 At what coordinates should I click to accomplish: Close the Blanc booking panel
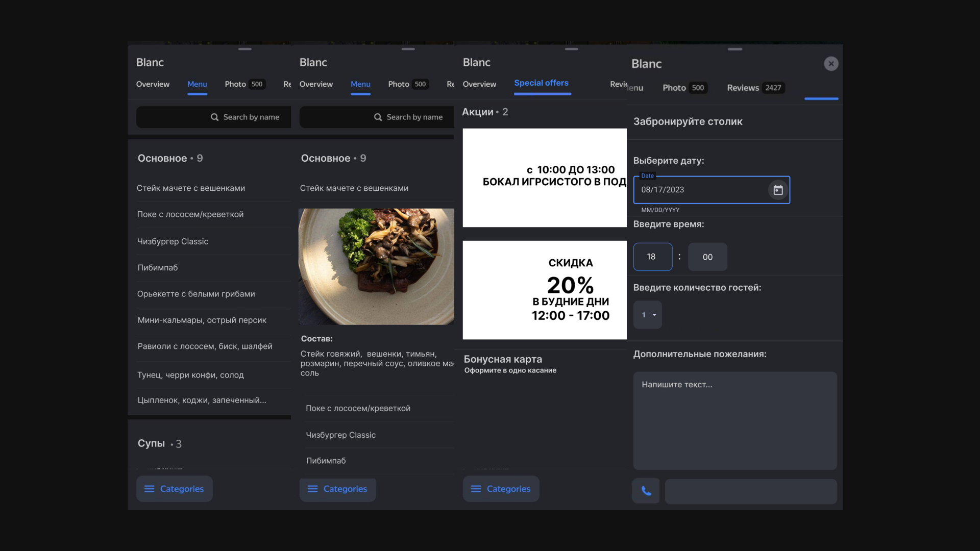pos(831,64)
